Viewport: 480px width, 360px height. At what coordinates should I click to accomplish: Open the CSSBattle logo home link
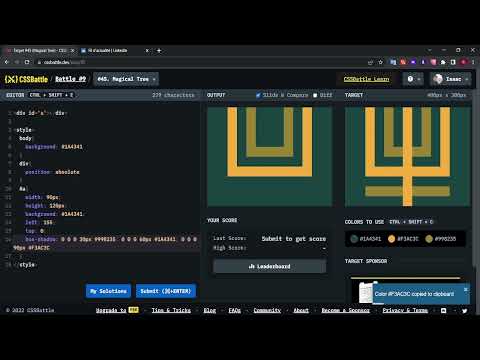point(26,79)
